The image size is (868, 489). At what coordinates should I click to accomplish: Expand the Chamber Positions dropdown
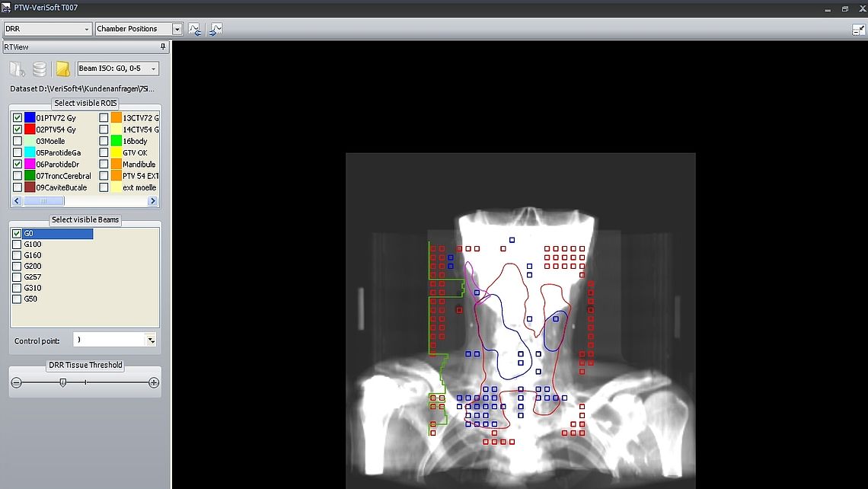click(x=177, y=28)
